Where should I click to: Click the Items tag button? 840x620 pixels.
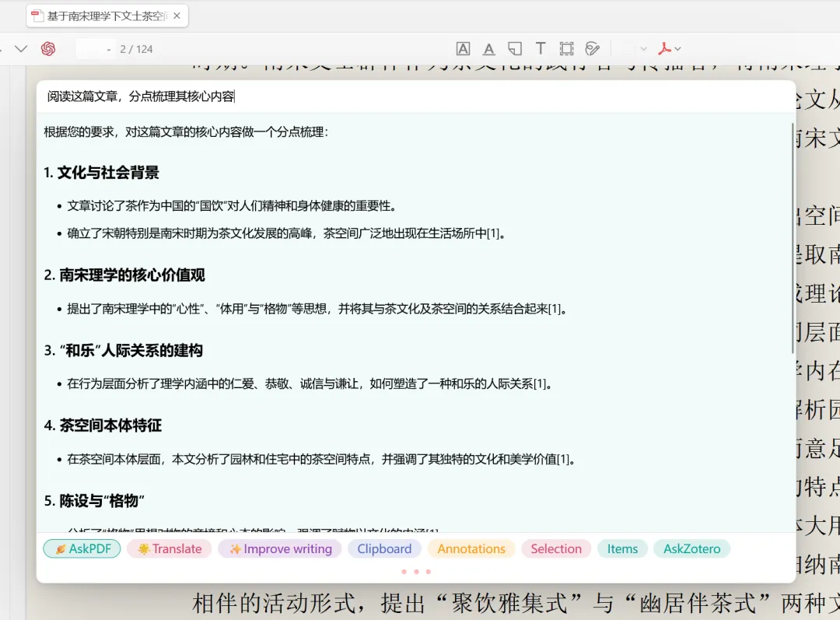pos(622,548)
